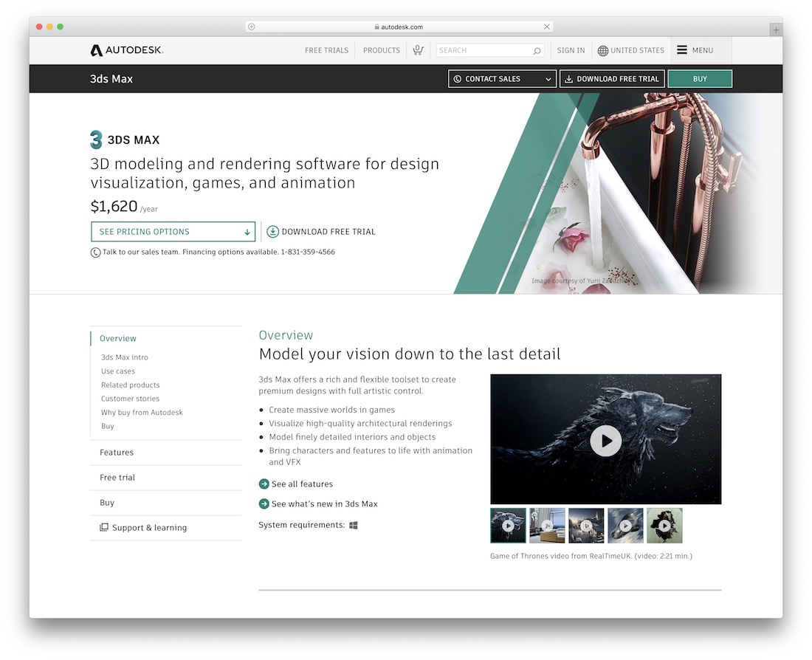Expand the Contact Sales dropdown

click(x=502, y=79)
